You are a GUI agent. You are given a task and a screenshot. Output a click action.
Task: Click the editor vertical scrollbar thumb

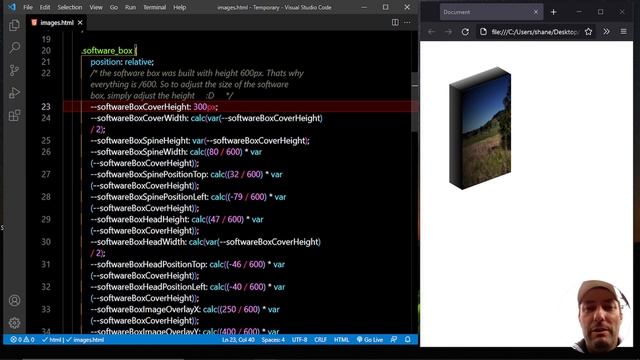point(415,102)
